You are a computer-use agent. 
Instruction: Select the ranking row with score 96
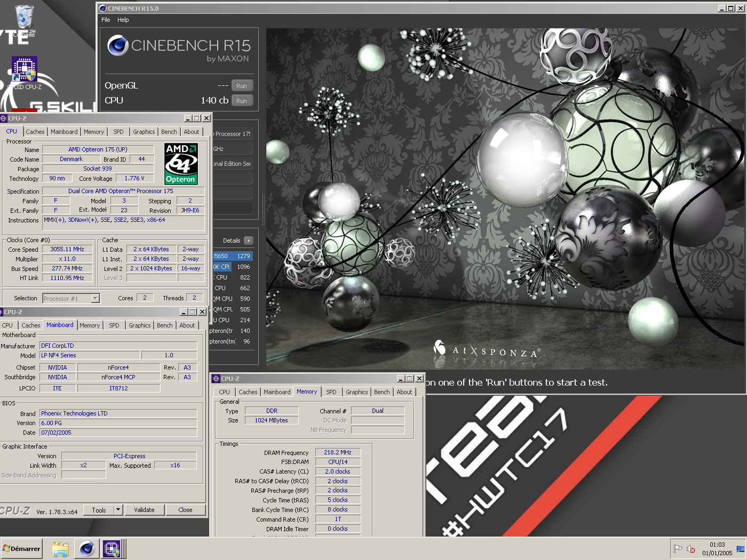(x=231, y=341)
